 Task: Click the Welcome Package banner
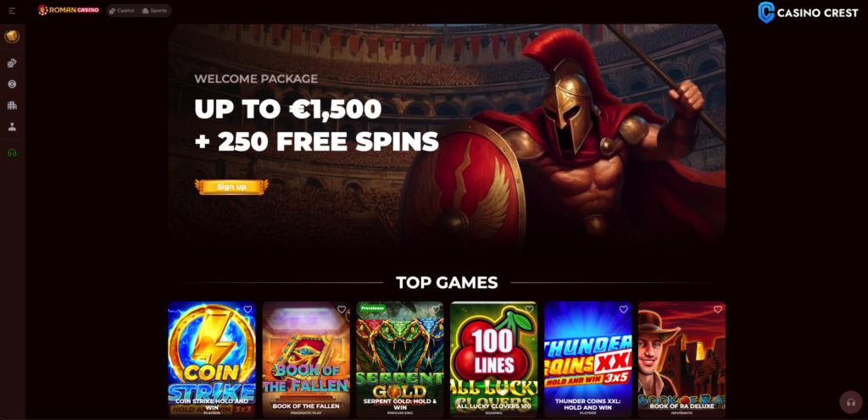[x=447, y=135]
